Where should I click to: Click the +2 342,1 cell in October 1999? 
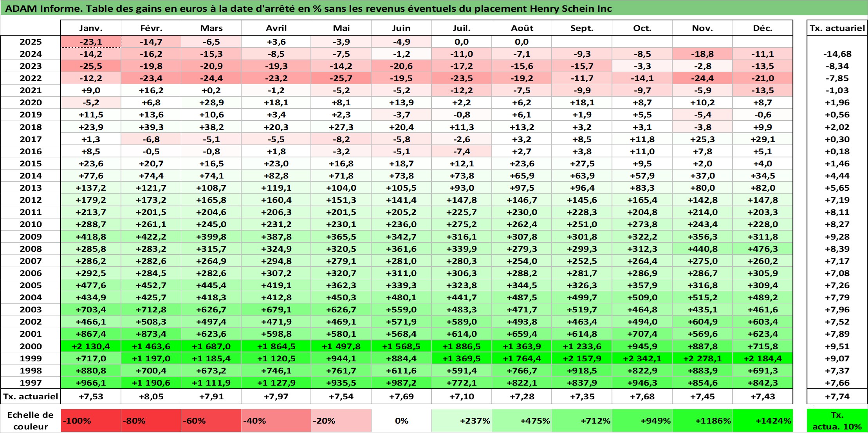642,359
